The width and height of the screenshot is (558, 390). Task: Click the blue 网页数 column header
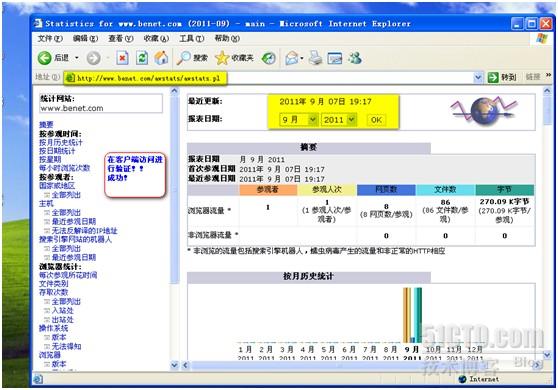(x=386, y=190)
